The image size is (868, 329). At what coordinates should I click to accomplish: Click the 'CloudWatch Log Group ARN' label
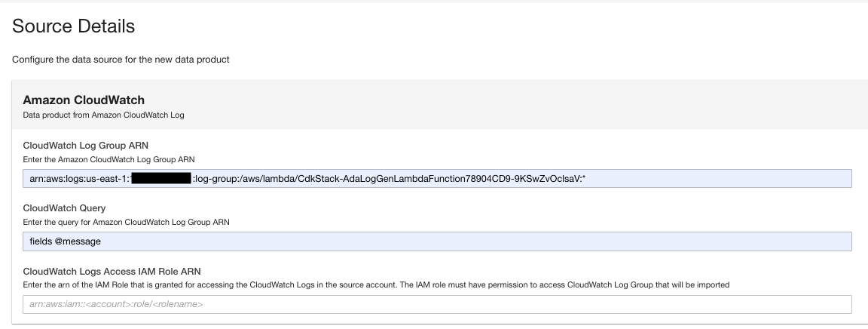pos(85,146)
